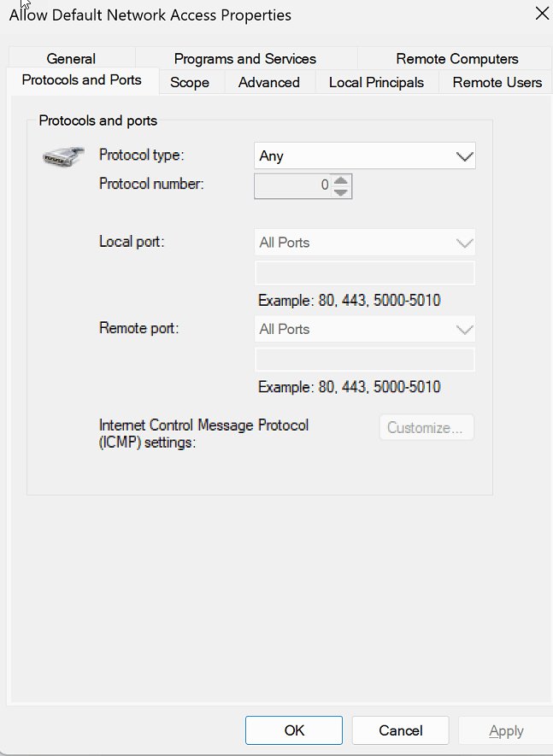Open the Remote Users tab
Viewport: 553px width, 756px height.
pos(497,83)
